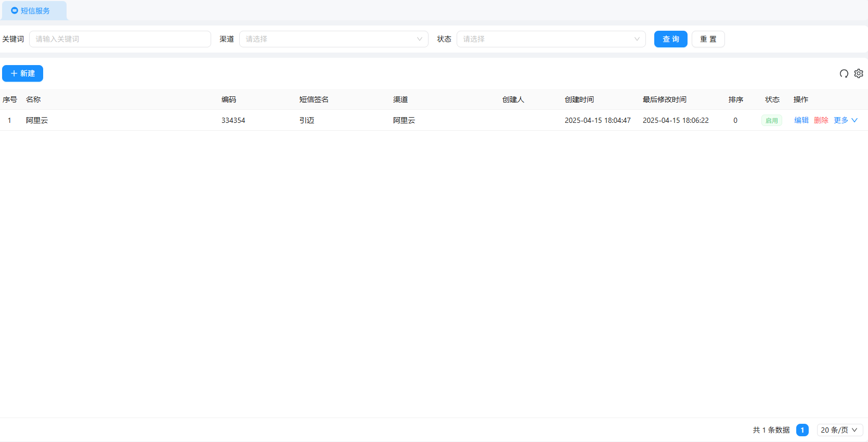Click the 新建 button
The width and height of the screenshot is (868, 442).
(22, 73)
